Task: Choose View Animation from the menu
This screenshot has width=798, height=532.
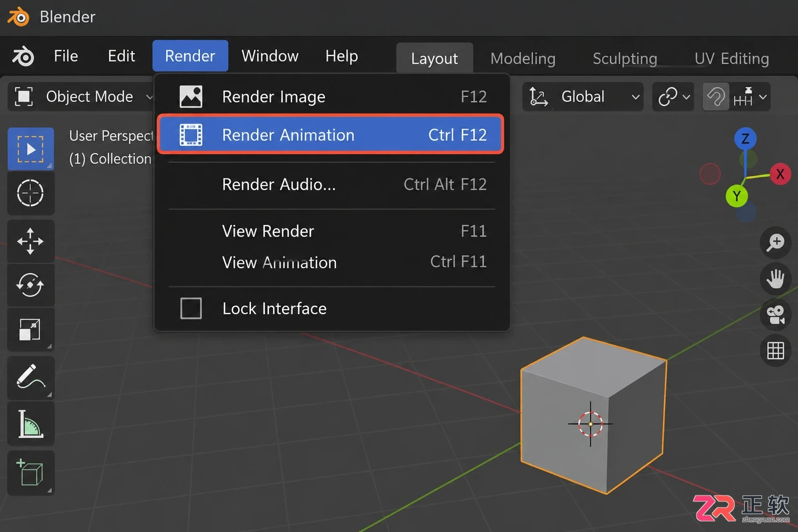Action: [x=331, y=262]
